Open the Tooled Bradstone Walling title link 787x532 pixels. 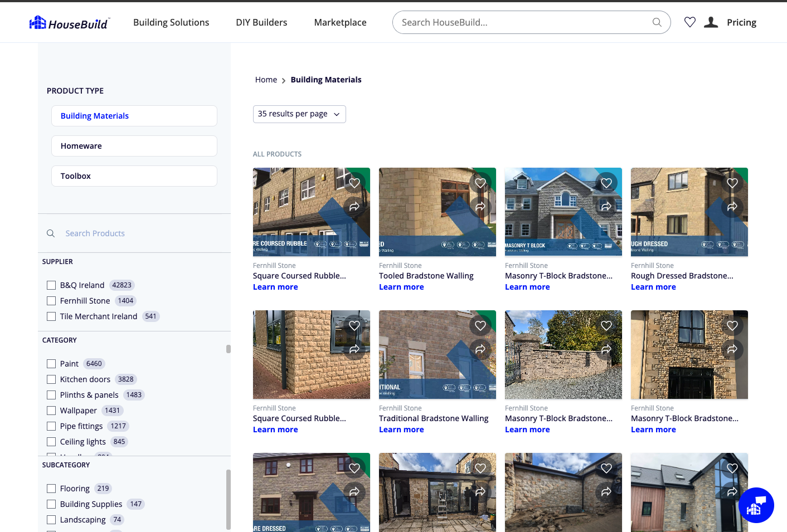pos(426,276)
